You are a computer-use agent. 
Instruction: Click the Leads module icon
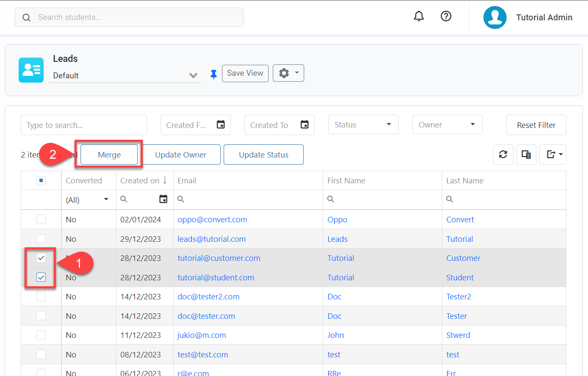31,70
